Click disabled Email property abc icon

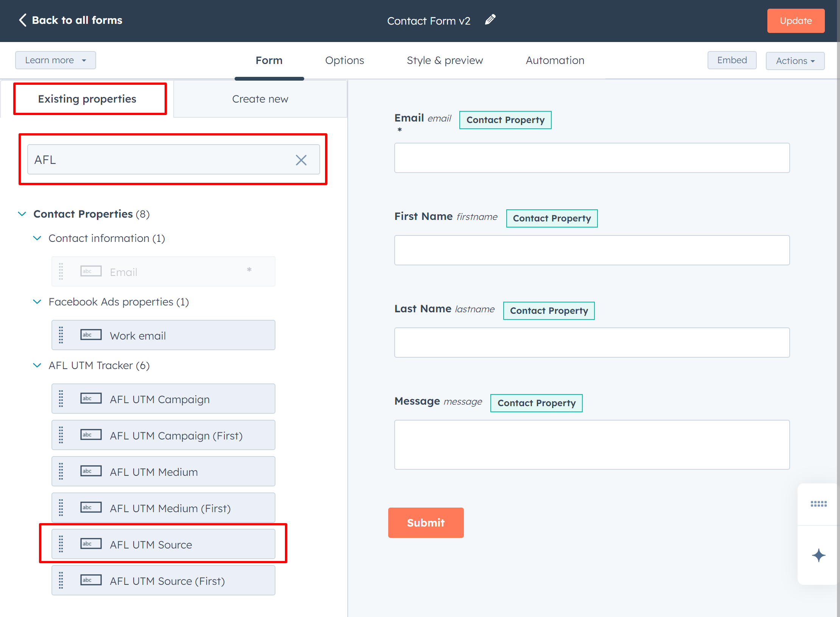(x=91, y=271)
